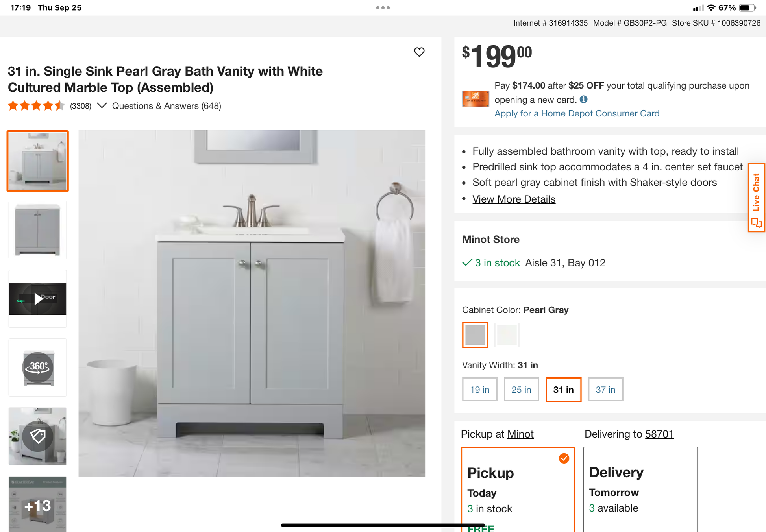Viewport: 766px width, 532px height.
Task: Play the product video thumbnail
Action: [38, 299]
